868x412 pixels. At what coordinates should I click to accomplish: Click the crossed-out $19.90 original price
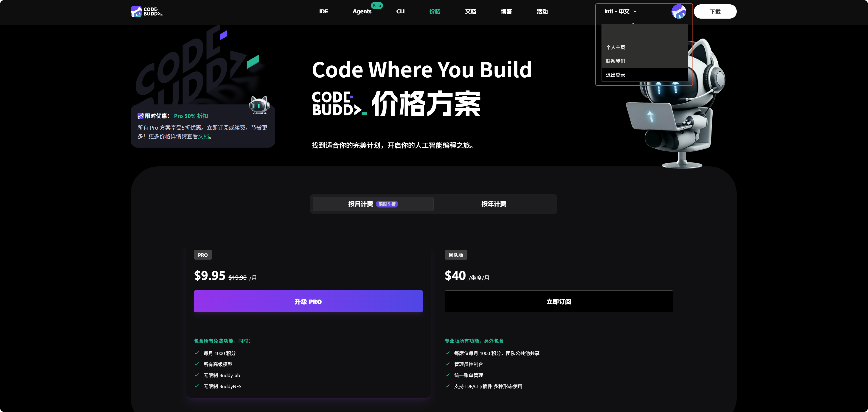tap(238, 277)
